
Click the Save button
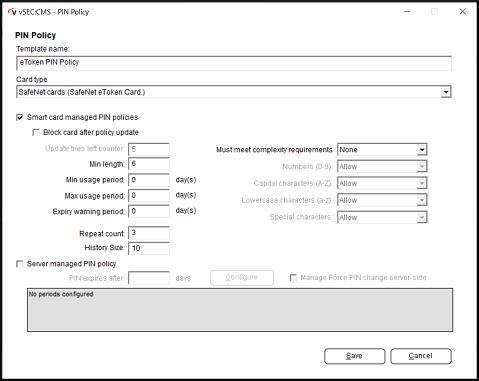[355, 356]
